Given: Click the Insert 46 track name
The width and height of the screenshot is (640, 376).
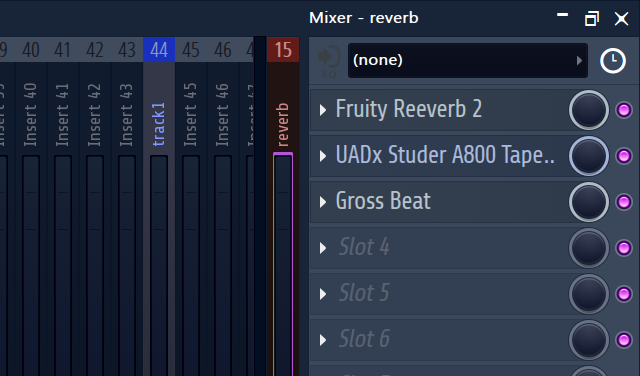Looking at the screenshot, I should [222, 115].
